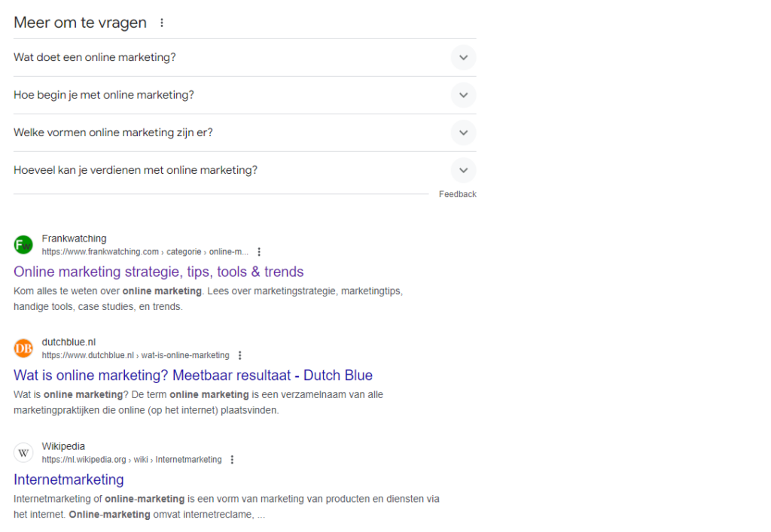This screenshot has width=771, height=532.
Task: Click the Wikipedia W favicon
Action: (x=23, y=452)
